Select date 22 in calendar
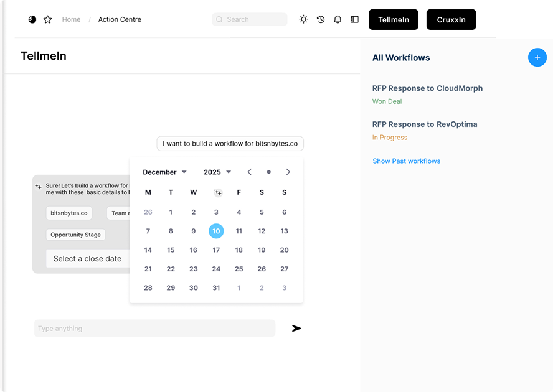 pos(171,269)
